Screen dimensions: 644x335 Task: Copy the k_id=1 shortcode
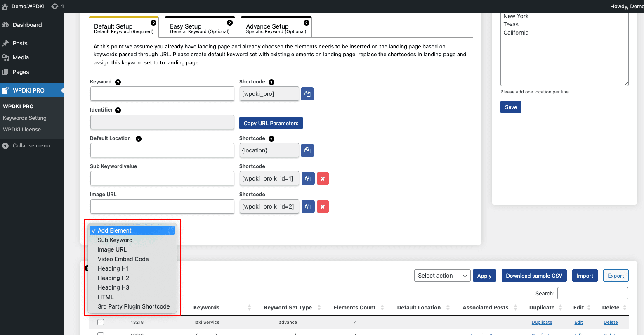click(308, 178)
